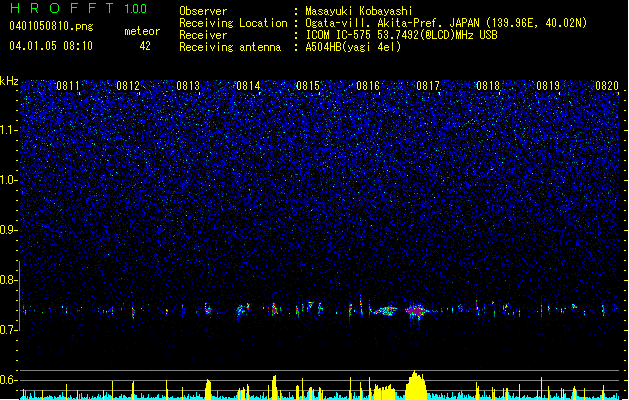
Task: Click the Ogata-vill. Akita-Pref. JAPAN location text
Action: coord(446,23)
